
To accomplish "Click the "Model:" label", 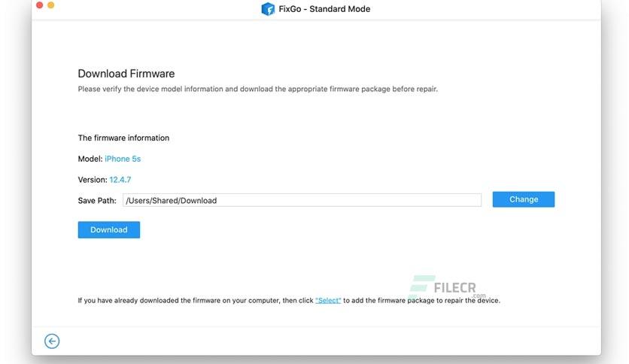I will click(x=90, y=159).
